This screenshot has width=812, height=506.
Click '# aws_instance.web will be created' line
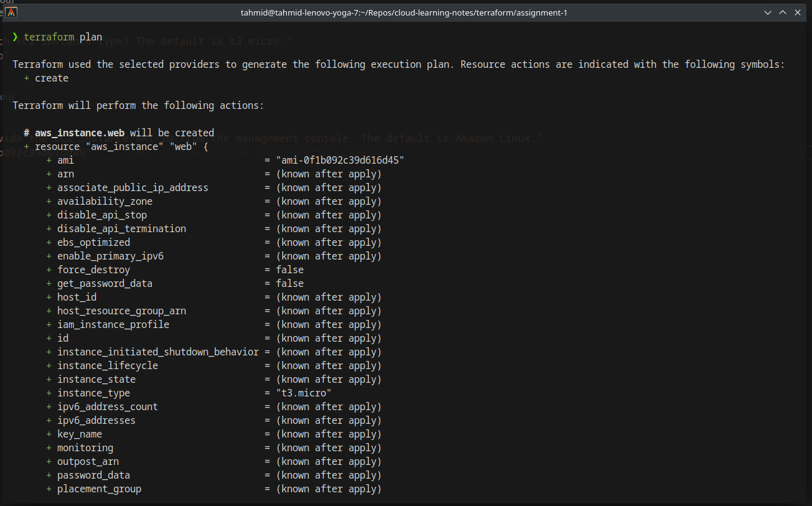click(119, 133)
